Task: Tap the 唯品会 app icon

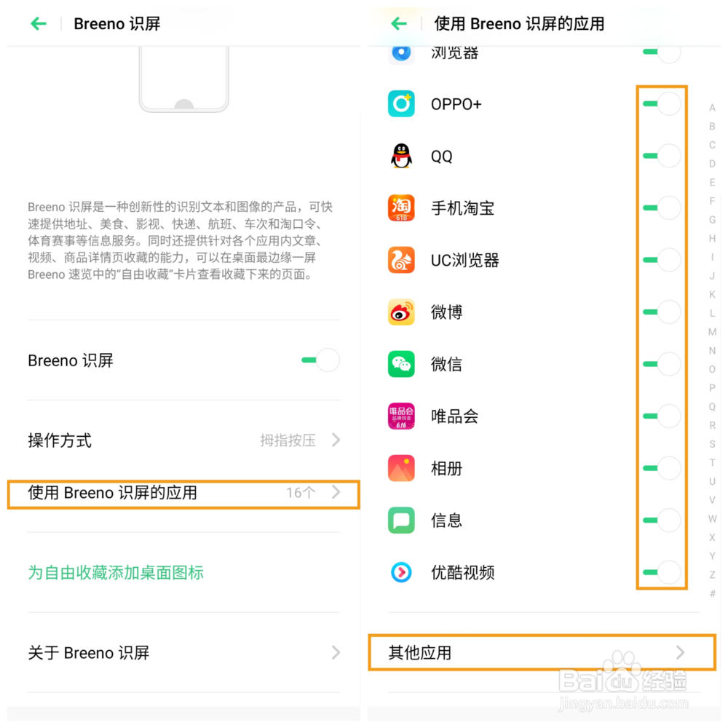Action: pyautogui.click(x=401, y=416)
